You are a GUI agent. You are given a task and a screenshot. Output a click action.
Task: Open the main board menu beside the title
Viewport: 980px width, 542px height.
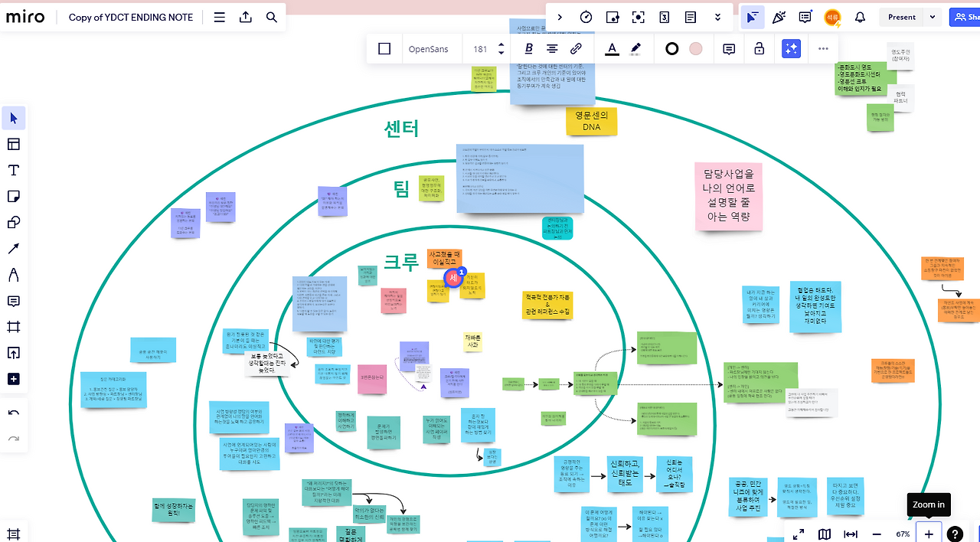[220, 17]
